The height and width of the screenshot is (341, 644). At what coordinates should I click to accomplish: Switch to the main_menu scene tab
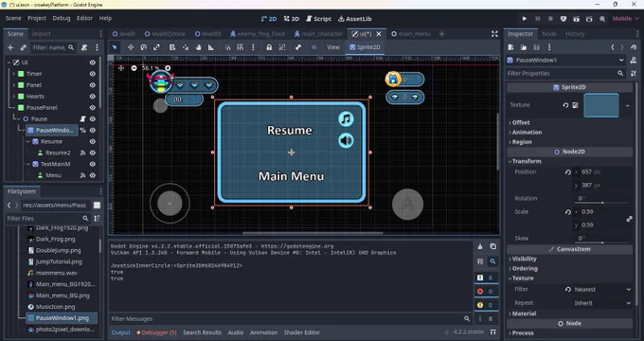tap(410, 34)
